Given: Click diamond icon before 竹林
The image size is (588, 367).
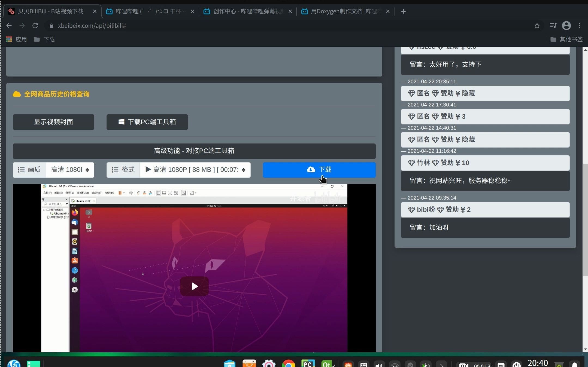Looking at the screenshot, I should (411, 163).
